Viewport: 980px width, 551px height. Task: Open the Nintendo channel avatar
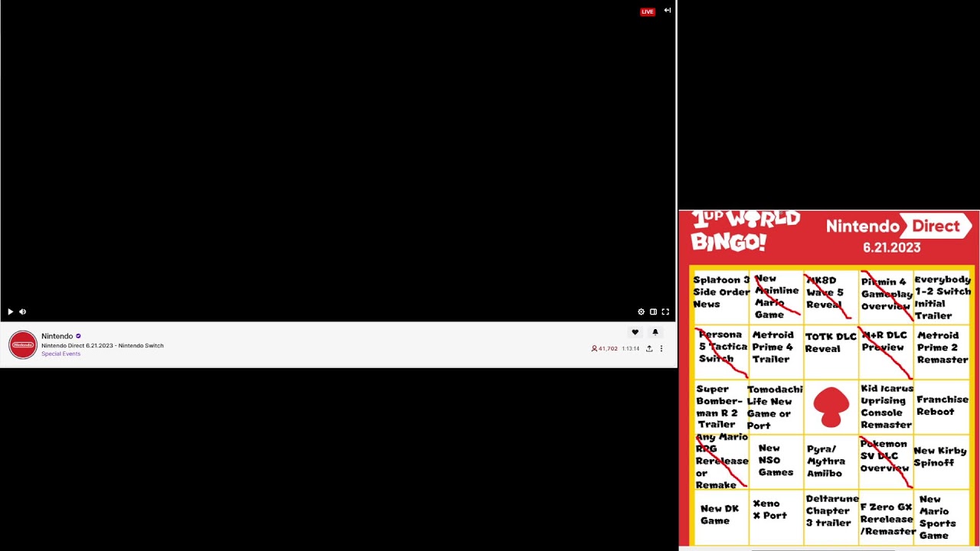(23, 344)
